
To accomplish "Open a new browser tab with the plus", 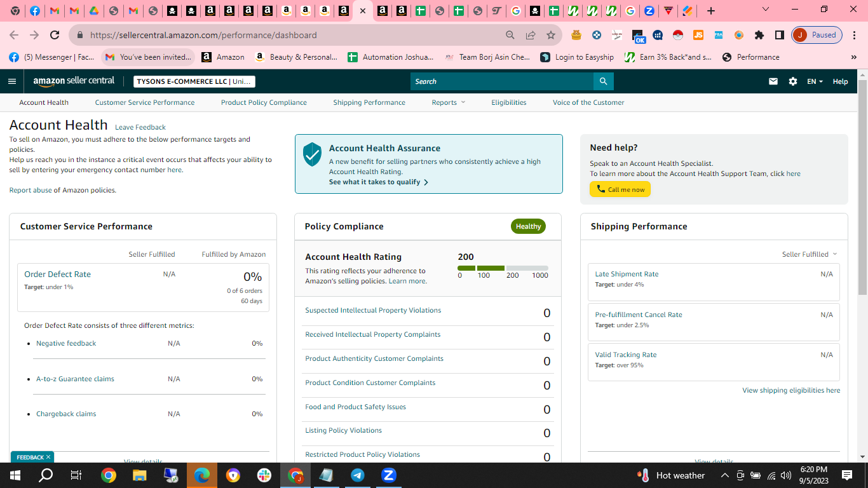I will coord(711,11).
